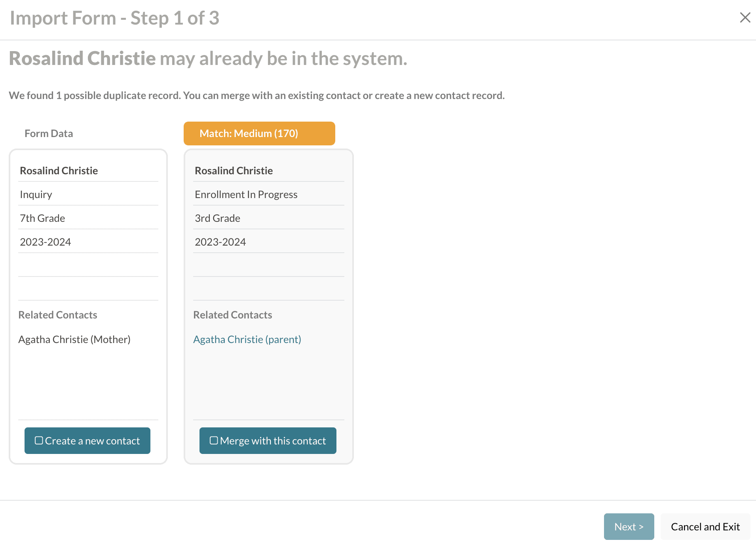Click the Match: Medium (170) badge

click(x=259, y=133)
